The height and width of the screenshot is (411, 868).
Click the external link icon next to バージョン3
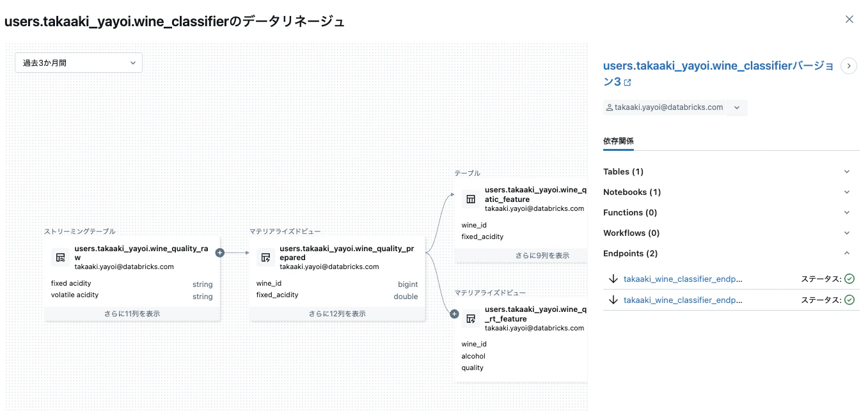[627, 82]
